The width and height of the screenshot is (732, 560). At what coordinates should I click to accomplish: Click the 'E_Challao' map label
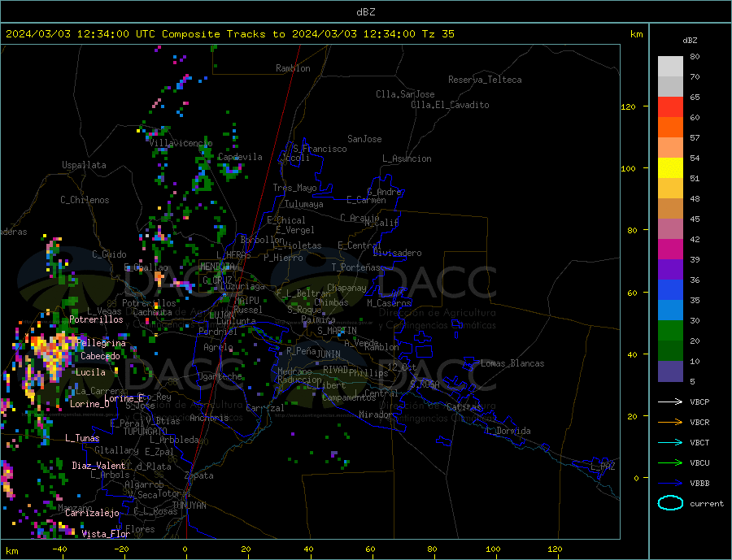click(146, 267)
